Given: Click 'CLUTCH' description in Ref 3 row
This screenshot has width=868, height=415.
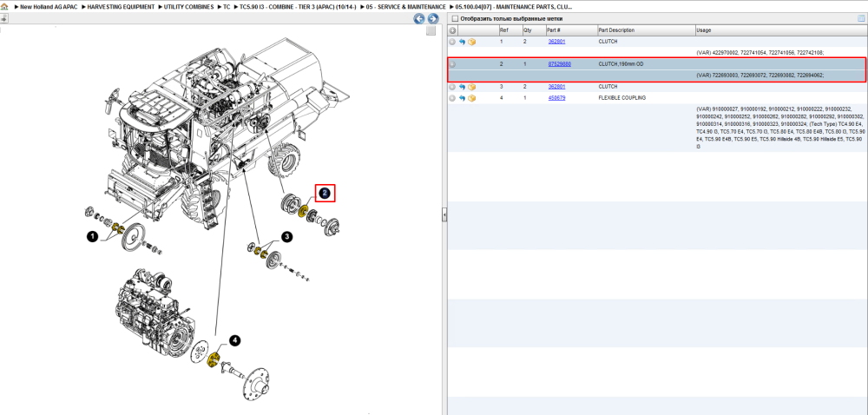Looking at the screenshot, I should tap(608, 87).
